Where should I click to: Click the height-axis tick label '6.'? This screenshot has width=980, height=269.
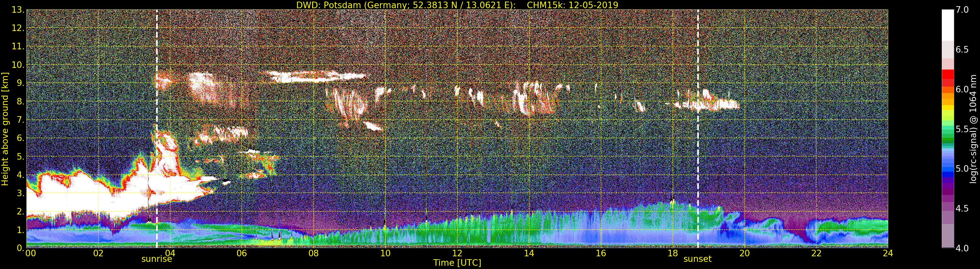tap(20, 138)
